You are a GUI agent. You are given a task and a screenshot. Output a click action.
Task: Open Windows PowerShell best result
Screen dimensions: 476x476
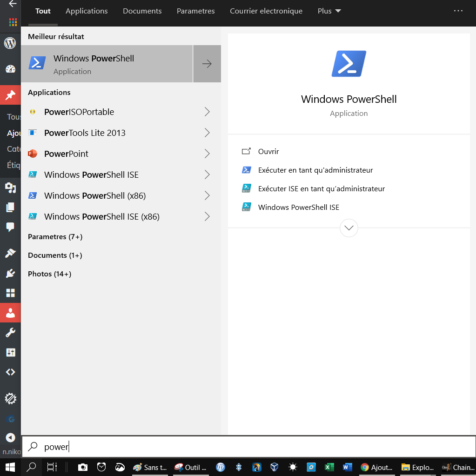tap(107, 64)
